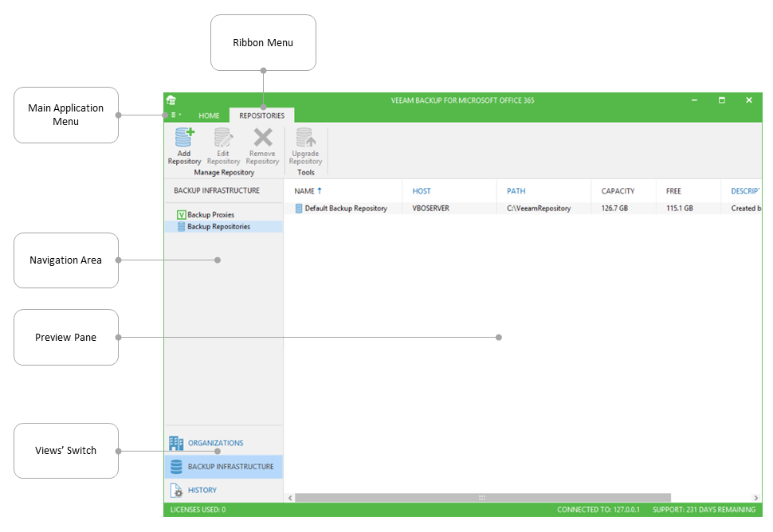The width and height of the screenshot is (773, 532).
Task: Click the Organizations buildings icon
Action: (x=176, y=444)
